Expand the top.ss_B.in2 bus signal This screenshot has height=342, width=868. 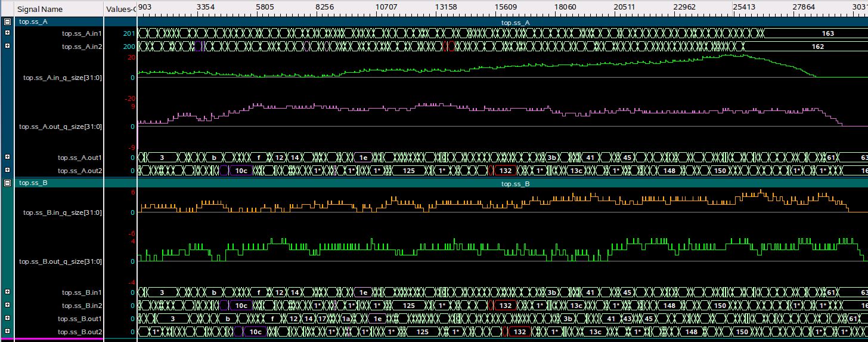(x=7, y=306)
